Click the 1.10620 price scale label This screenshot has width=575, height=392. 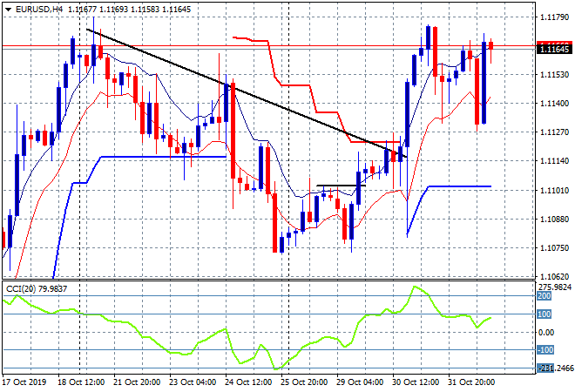[554, 276]
